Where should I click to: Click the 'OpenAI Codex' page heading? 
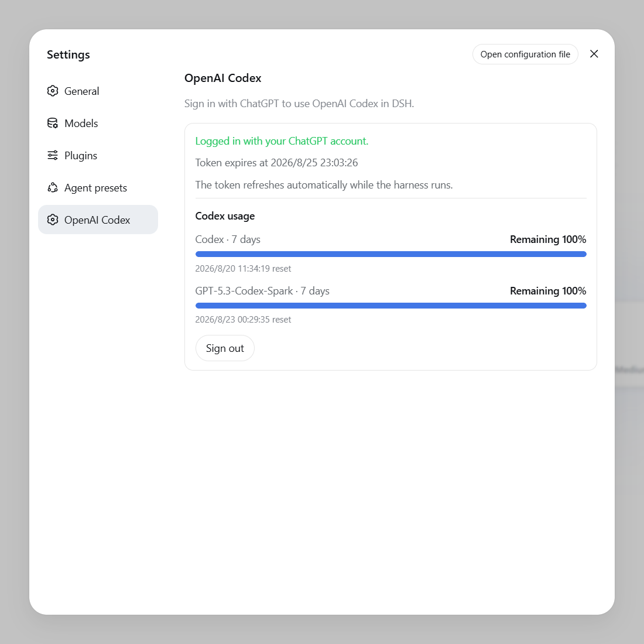pos(222,78)
